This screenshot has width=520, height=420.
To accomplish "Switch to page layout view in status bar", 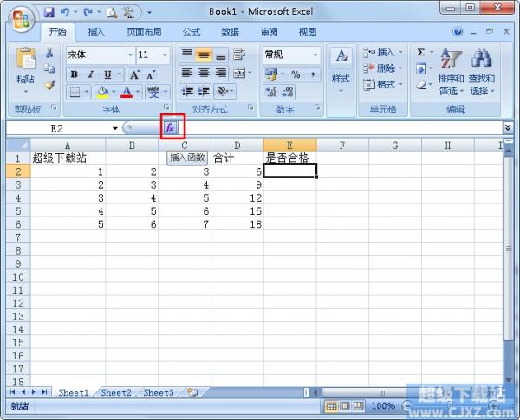I will click(345, 406).
